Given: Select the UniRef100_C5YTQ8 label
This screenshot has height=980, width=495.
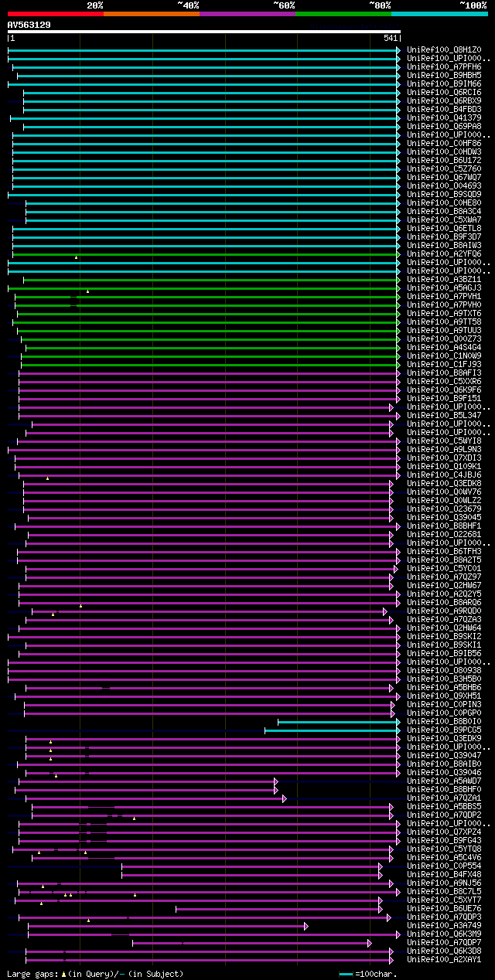Looking at the screenshot, I should [444, 849].
